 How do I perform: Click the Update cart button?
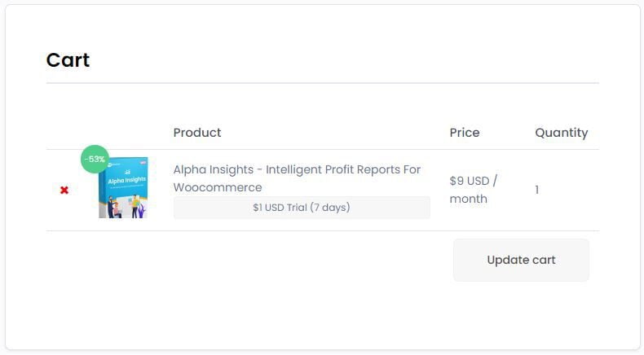pos(521,261)
